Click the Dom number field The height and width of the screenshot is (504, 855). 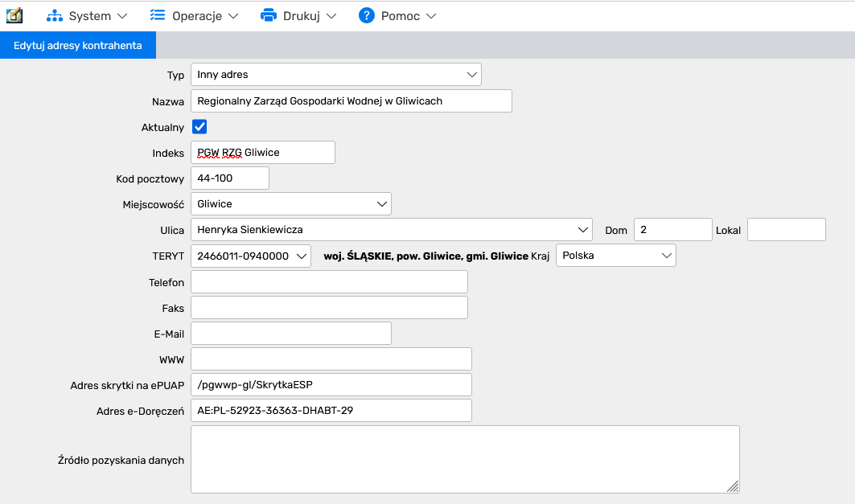coord(673,229)
